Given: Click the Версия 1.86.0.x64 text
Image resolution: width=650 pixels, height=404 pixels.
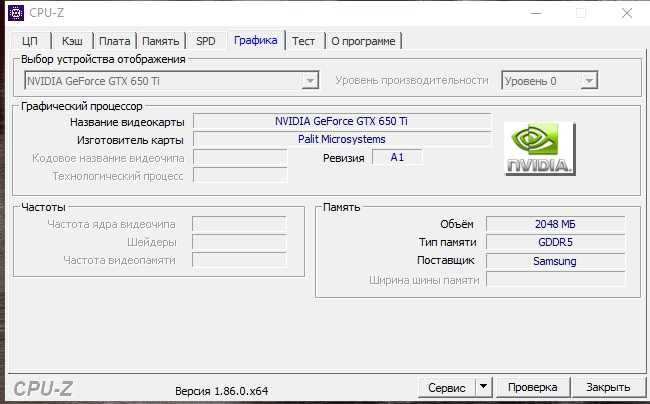Looking at the screenshot, I should [x=221, y=391].
